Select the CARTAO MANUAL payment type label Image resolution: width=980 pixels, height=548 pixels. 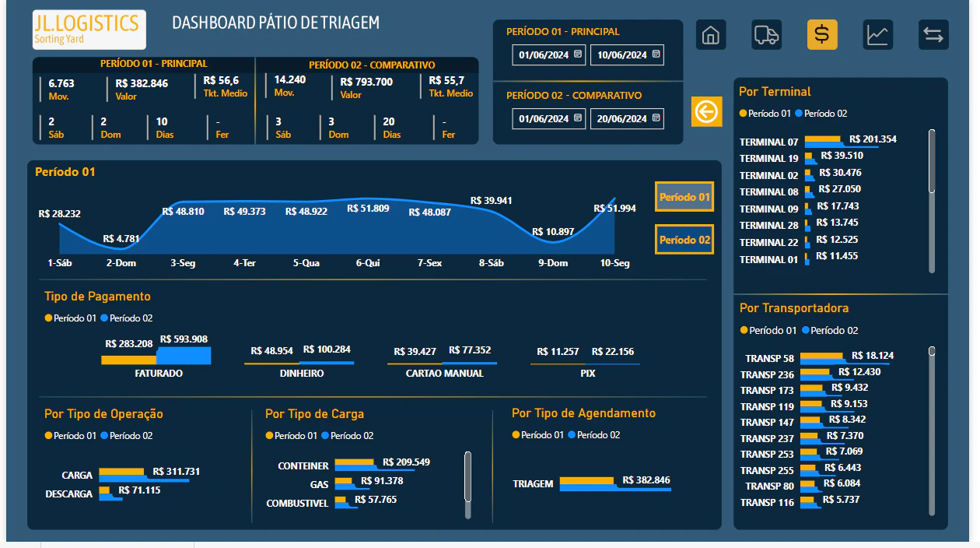(x=445, y=374)
